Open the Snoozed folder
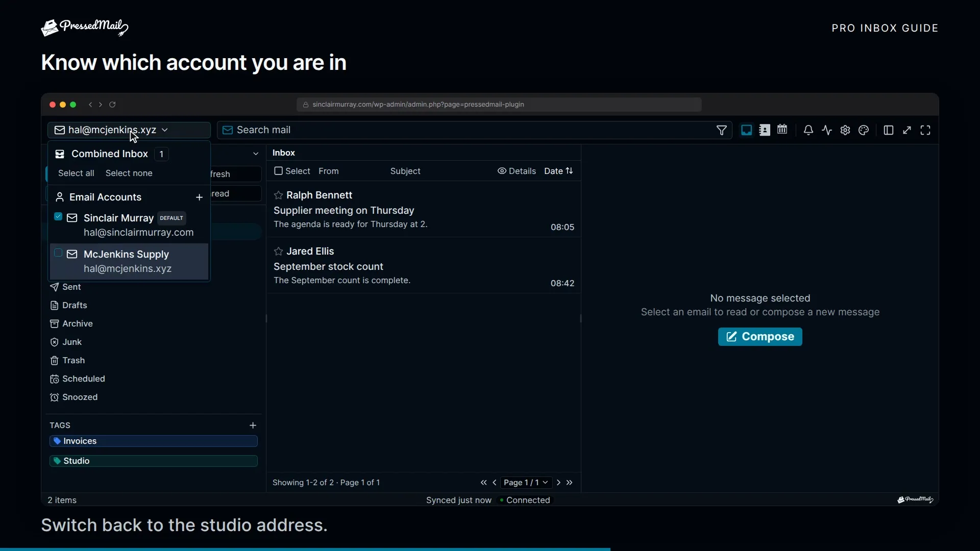The height and width of the screenshot is (551, 980). 74,397
